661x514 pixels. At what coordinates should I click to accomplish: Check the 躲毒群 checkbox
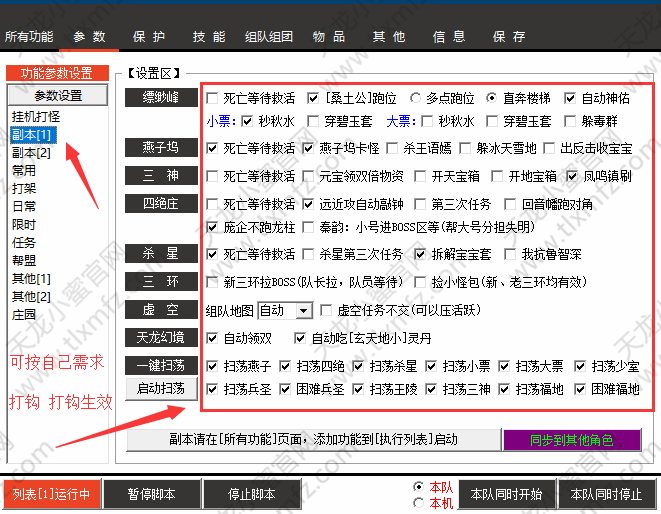pyautogui.click(x=570, y=122)
